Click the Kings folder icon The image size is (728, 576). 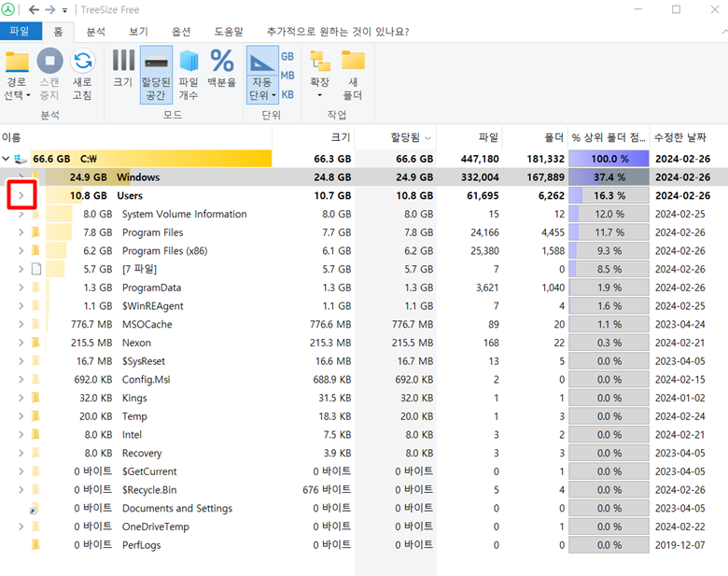pyautogui.click(x=35, y=398)
